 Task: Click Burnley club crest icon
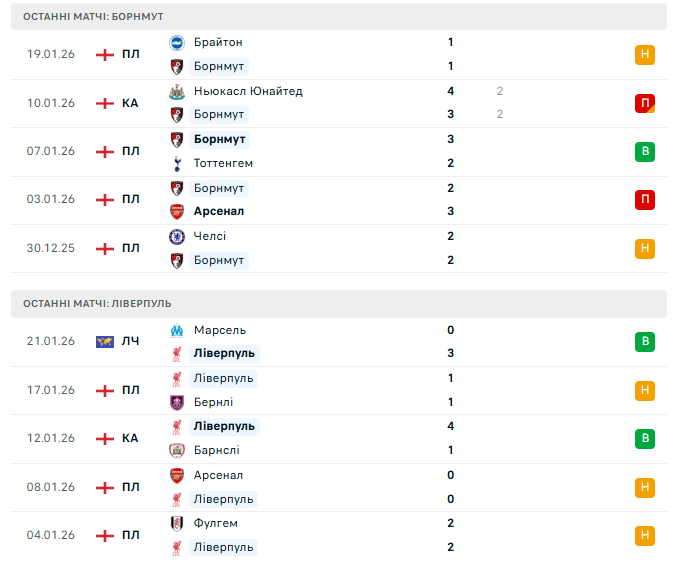tap(177, 402)
